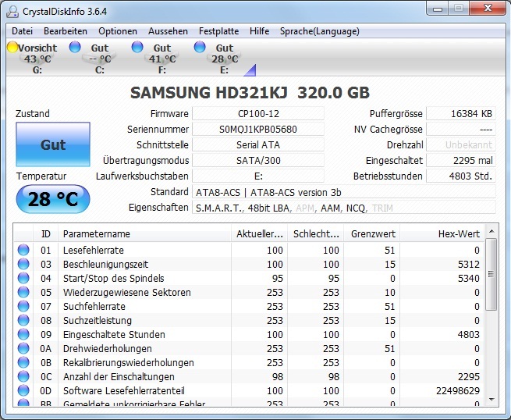The width and height of the screenshot is (511, 420).
Task: Click status orb for Start/Stop des Spindels
Action: (23, 278)
